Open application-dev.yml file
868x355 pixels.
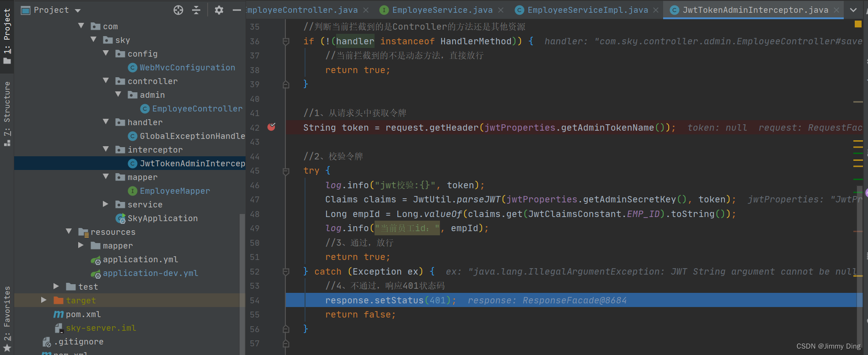pos(150,273)
